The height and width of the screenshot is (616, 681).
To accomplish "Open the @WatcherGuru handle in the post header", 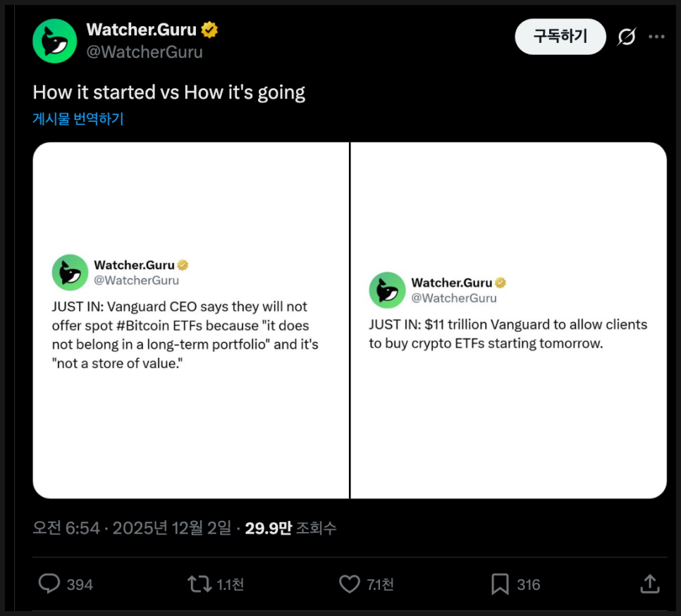I will 144,52.
